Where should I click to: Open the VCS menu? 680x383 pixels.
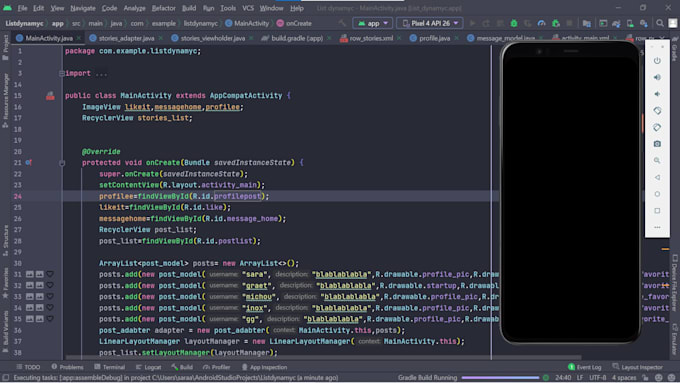(x=248, y=8)
